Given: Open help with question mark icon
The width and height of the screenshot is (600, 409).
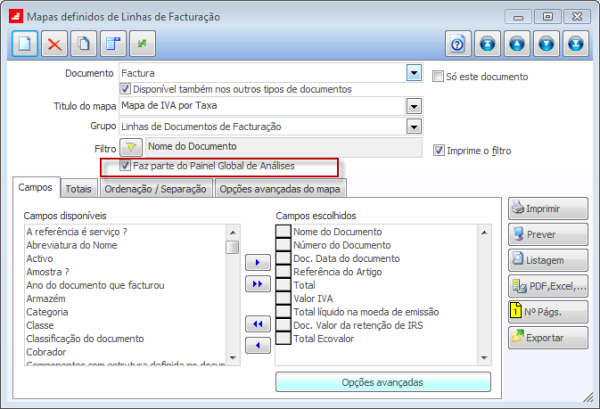Looking at the screenshot, I should pyautogui.click(x=458, y=44).
